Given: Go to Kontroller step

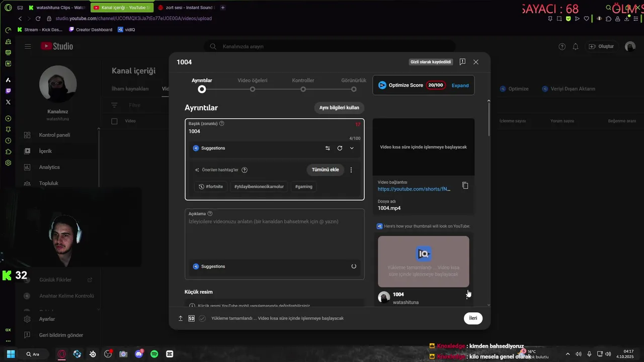Looking at the screenshot, I should click(x=303, y=84).
